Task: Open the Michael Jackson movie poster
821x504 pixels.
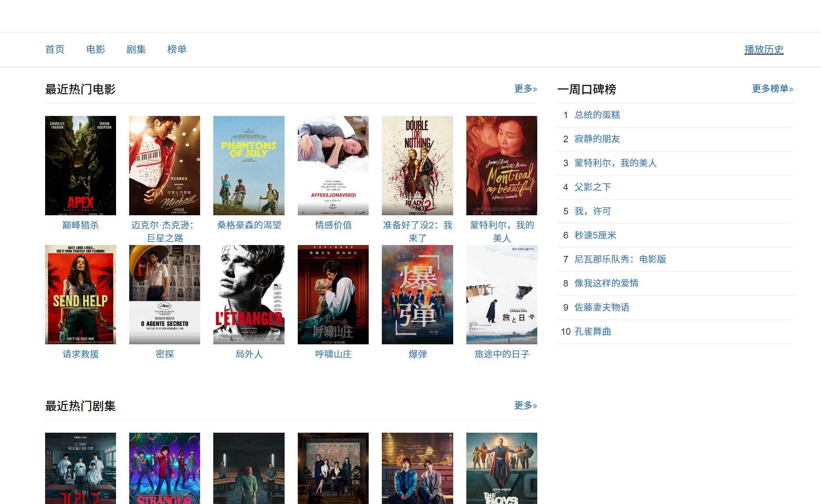Action: click(x=165, y=165)
